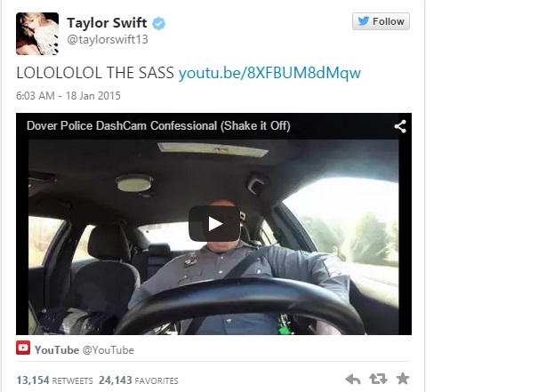
Task: Click the blue verified badge
Action: click(158, 23)
